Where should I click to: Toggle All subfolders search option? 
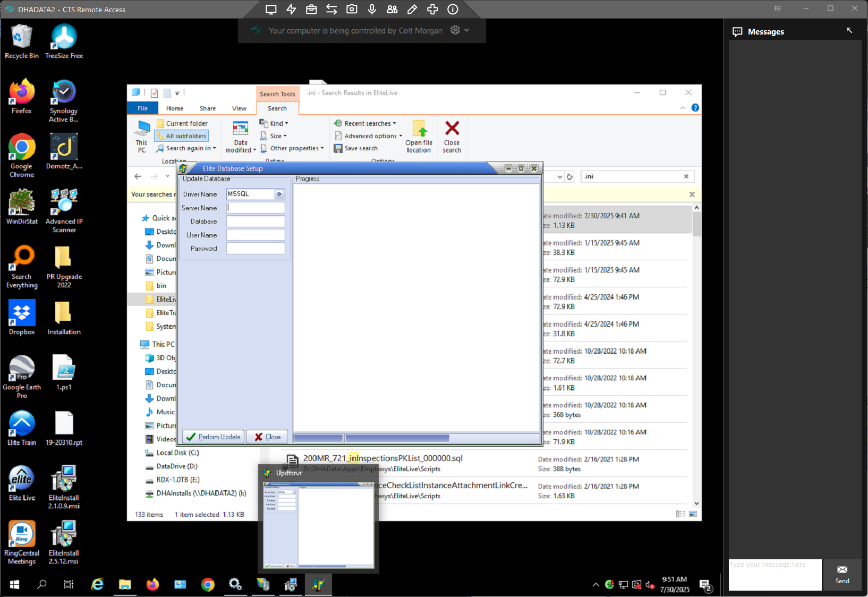182,136
